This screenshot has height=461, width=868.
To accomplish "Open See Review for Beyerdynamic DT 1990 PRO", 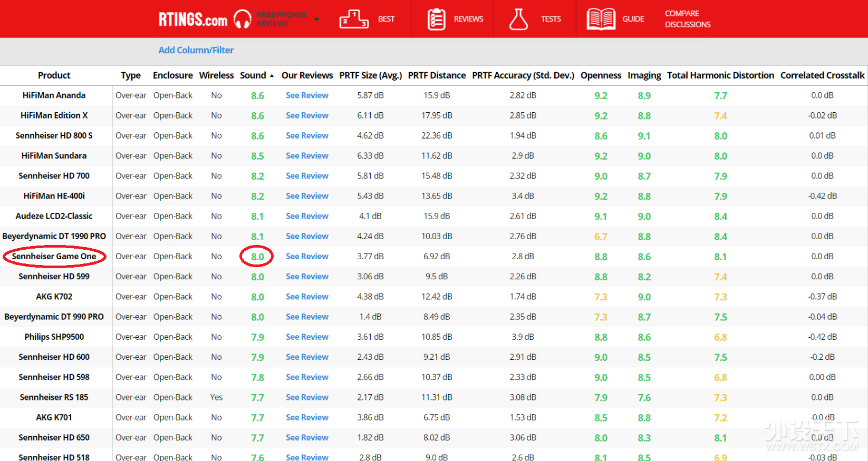I will pyautogui.click(x=307, y=236).
